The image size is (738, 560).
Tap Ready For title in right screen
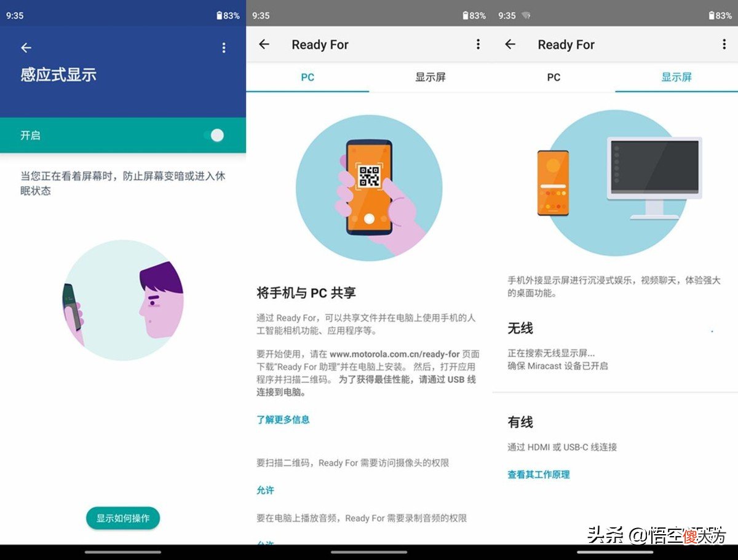pos(566,45)
